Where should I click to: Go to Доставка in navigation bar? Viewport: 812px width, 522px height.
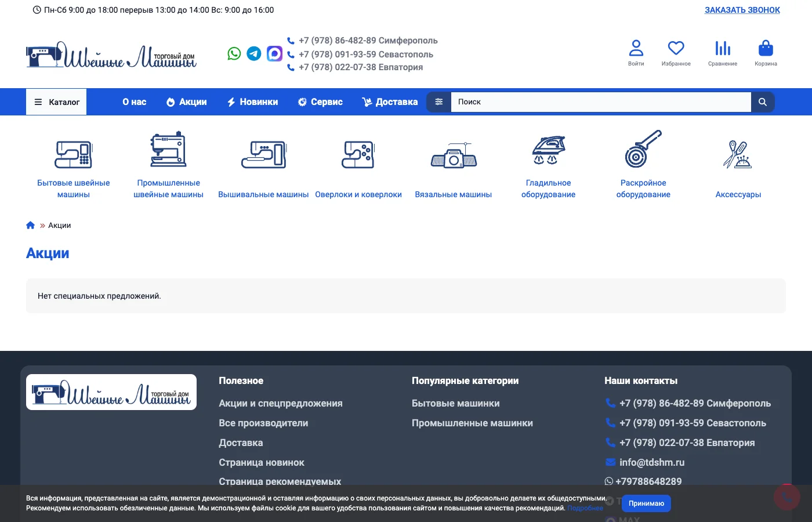390,102
